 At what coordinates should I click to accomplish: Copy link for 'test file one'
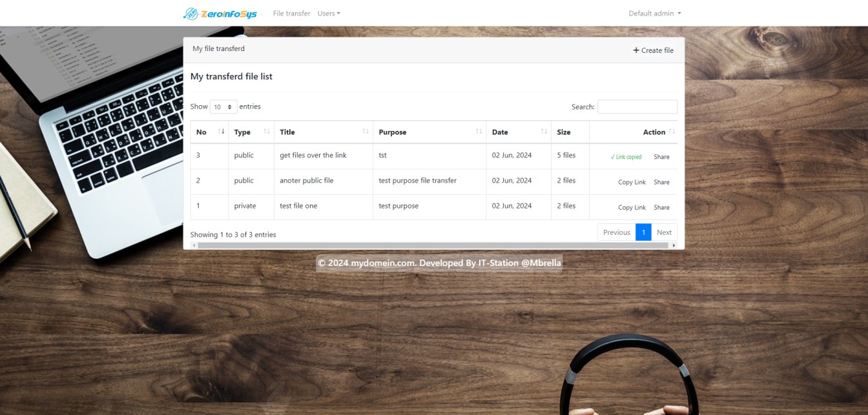pyautogui.click(x=632, y=207)
